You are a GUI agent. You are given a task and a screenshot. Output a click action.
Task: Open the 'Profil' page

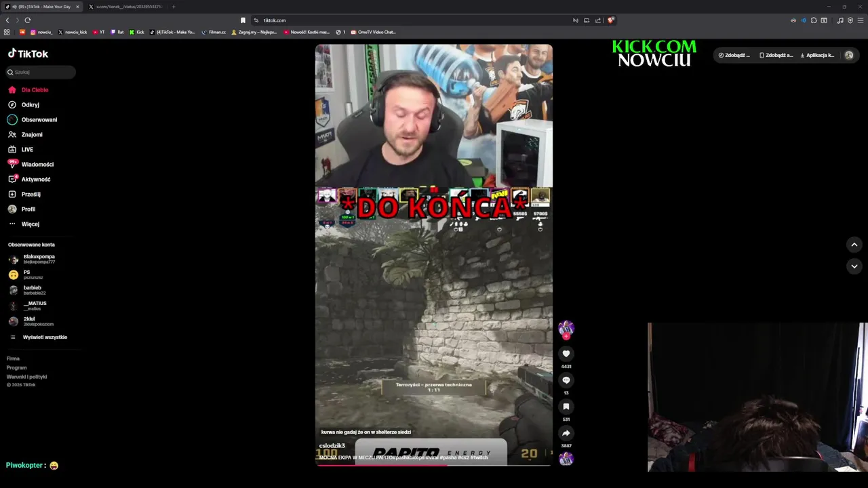point(22,209)
